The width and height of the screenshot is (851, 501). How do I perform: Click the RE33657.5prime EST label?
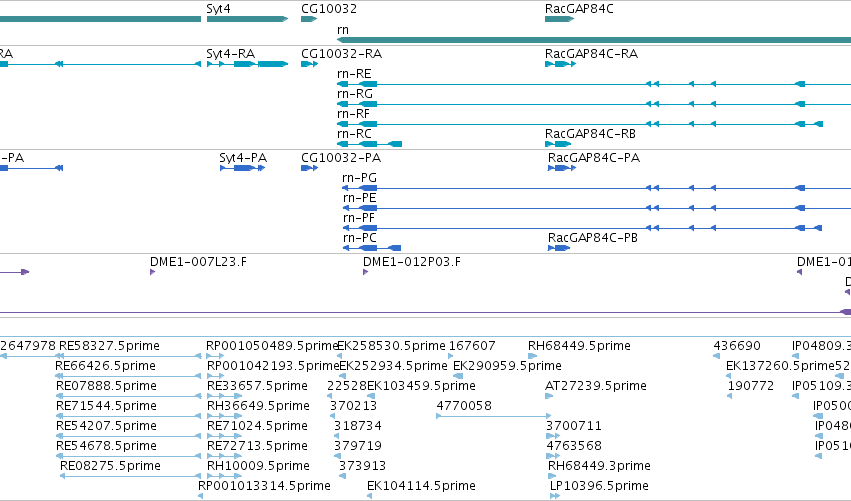pyautogui.click(x=257, y=386)
